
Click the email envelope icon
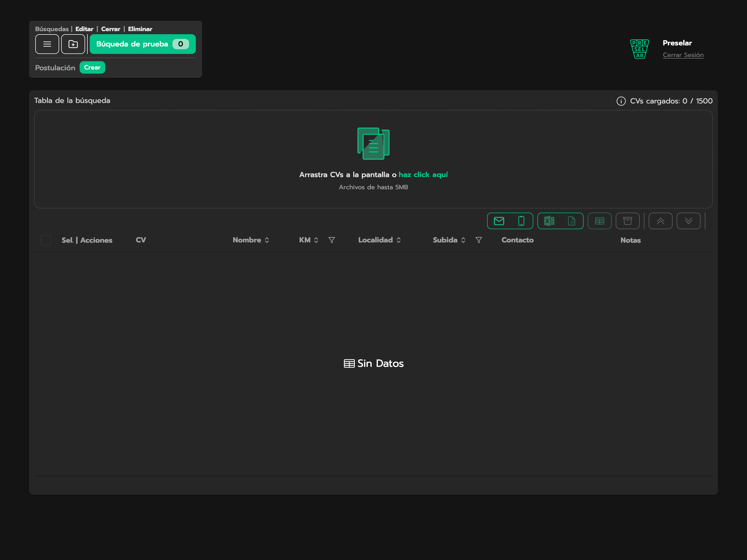click(x=499, y=221)
